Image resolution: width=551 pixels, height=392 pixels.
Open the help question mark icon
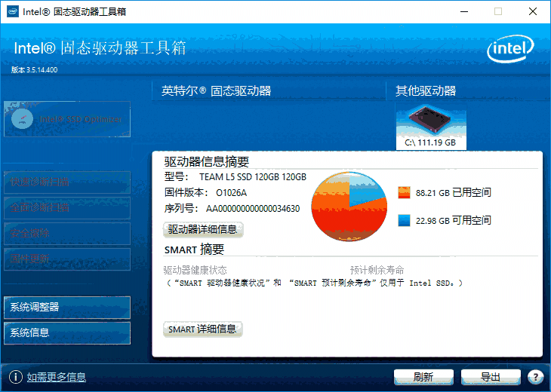(x=536, y=377)
